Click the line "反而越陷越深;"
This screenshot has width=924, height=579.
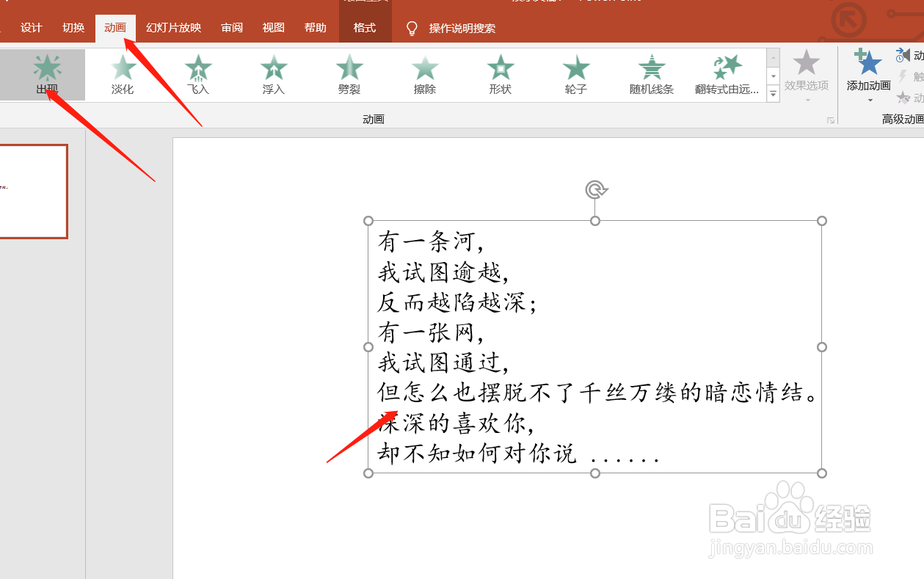click(457, 302)
